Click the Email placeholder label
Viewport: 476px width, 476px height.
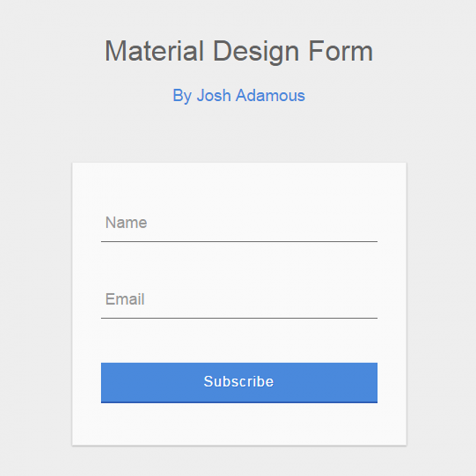coord(125,300)
